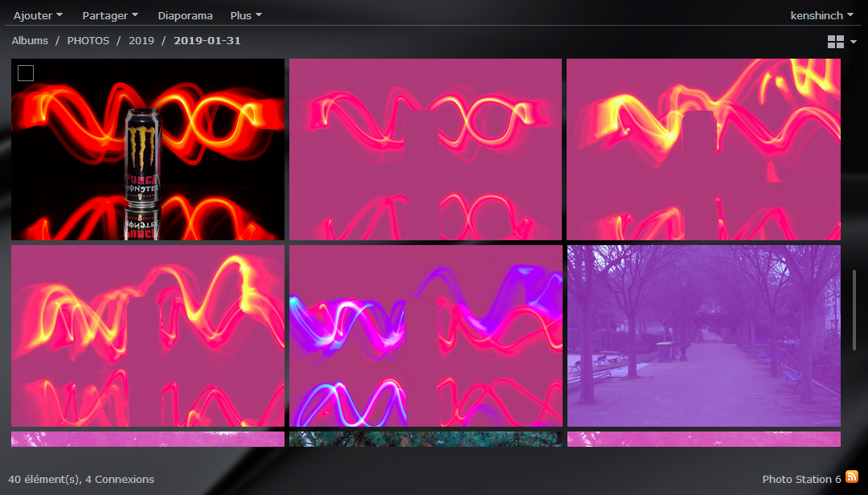The image size is (868, 495).
Task: Expand the Plus menu
Action: pyautogui.click(x=246, y=15)
